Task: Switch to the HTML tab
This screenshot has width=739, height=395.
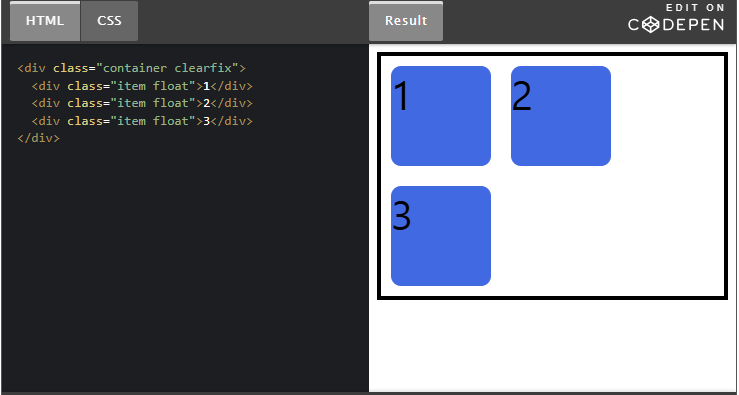Action: [45, 21]
